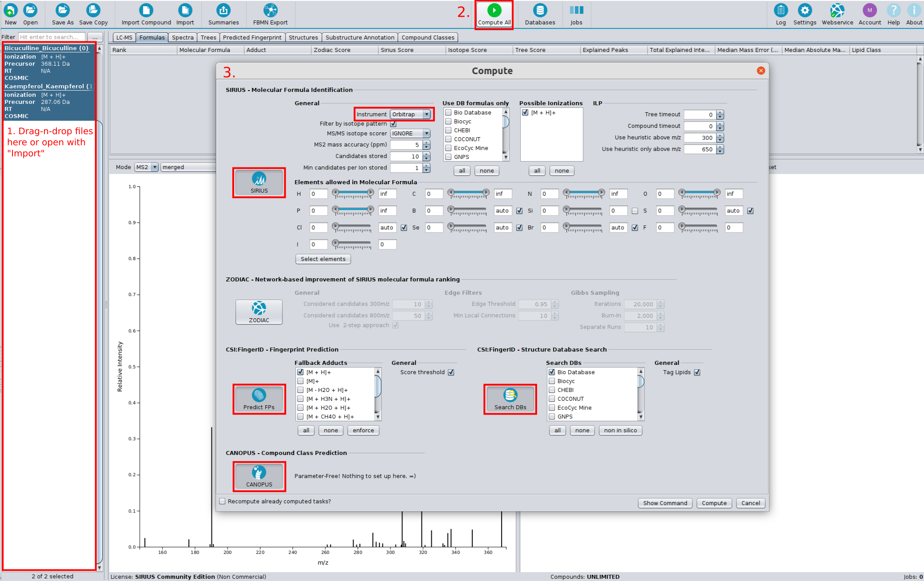Open the Jobs panel icon

click(576, 10)
